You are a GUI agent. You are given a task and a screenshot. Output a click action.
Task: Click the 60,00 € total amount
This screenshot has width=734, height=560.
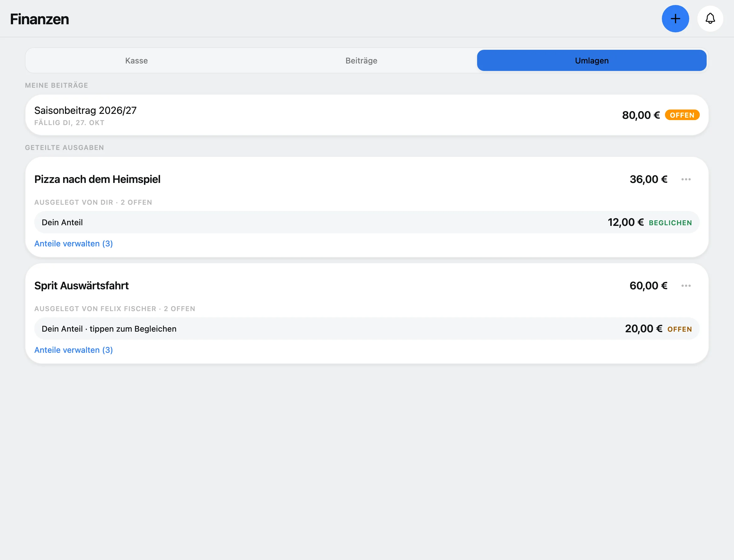(648, 286)
